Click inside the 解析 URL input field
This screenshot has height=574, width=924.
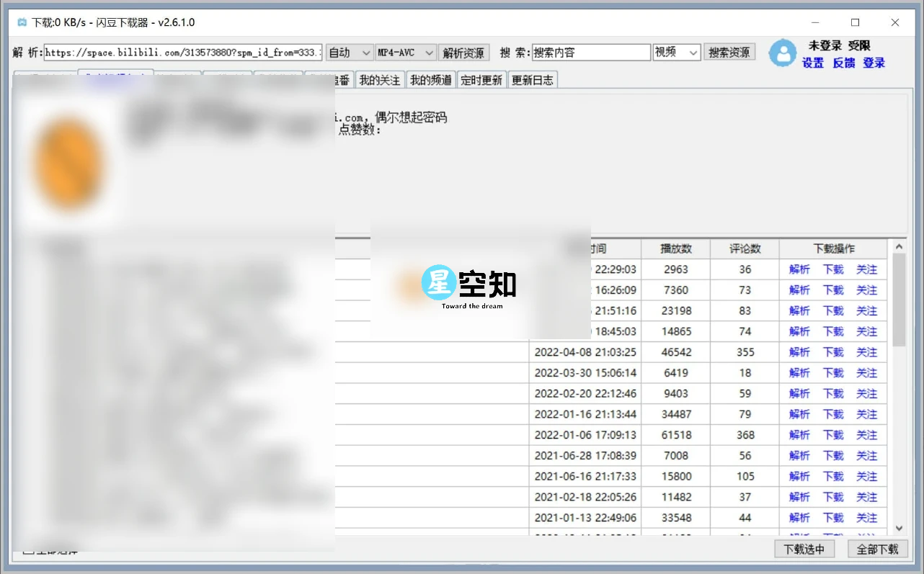[180, 52]
